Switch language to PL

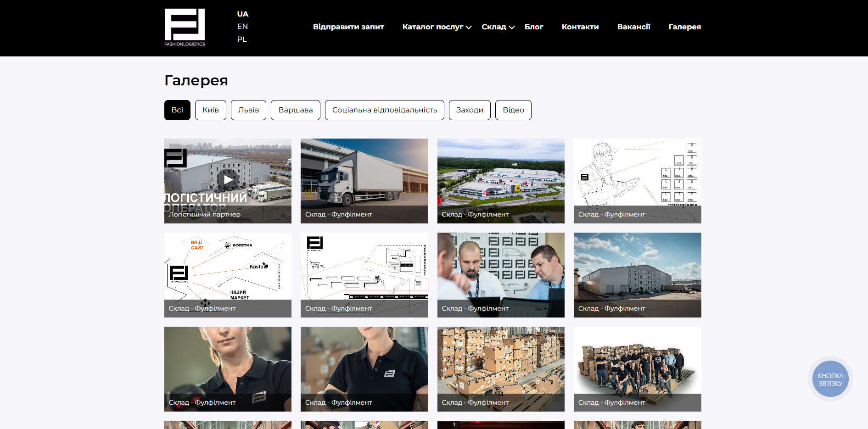click(242, 39)
